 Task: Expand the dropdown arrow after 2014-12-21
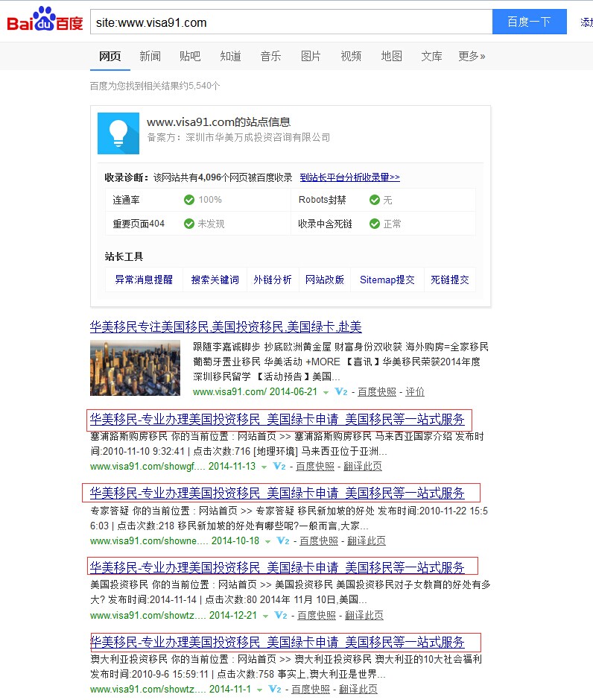pos(265,616)
